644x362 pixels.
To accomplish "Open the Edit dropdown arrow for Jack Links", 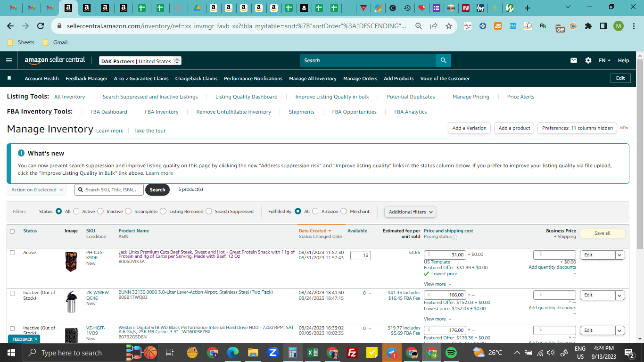I will click(x=620, y=255).
